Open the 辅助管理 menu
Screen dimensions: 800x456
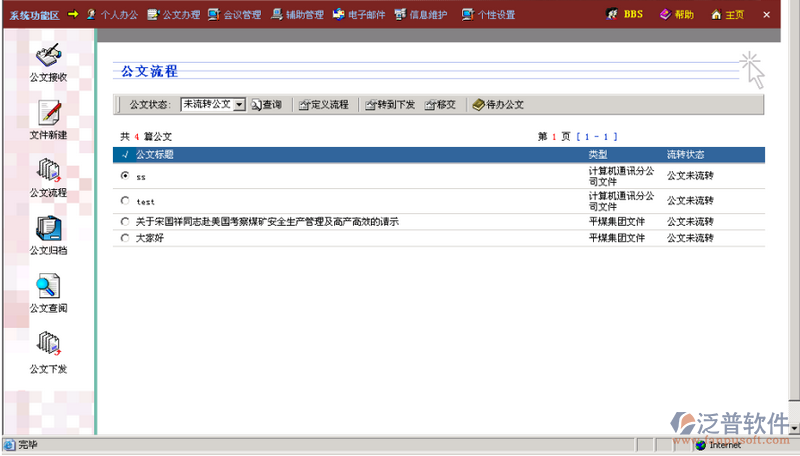coord(297,15)
